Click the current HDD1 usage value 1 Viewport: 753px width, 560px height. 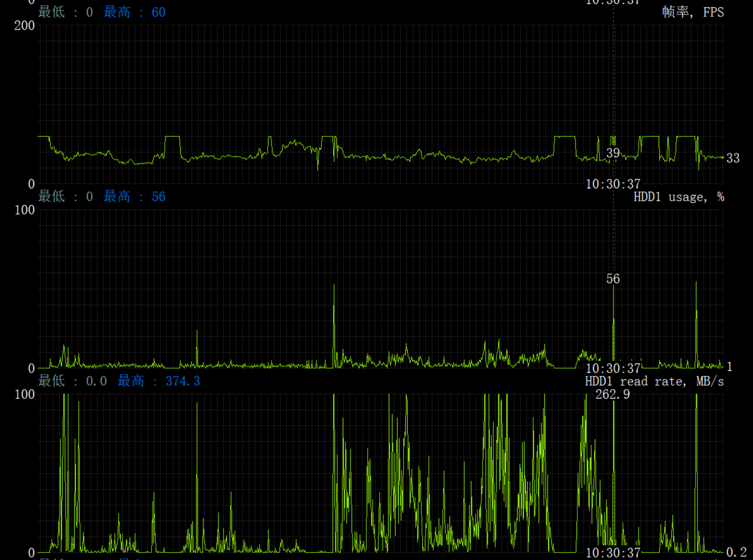tap(729, 367)
